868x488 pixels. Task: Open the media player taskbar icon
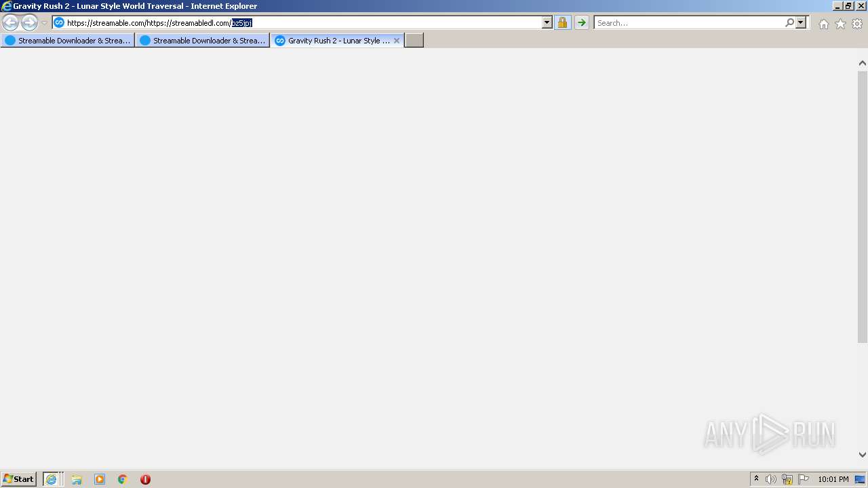point(100,479)
